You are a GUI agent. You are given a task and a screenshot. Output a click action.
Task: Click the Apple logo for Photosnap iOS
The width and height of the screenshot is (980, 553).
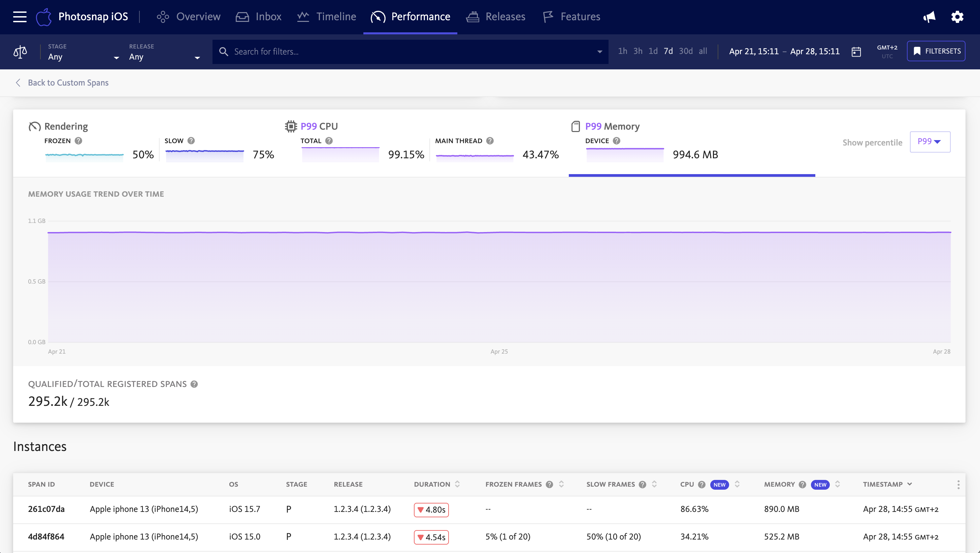click(44, 17)
